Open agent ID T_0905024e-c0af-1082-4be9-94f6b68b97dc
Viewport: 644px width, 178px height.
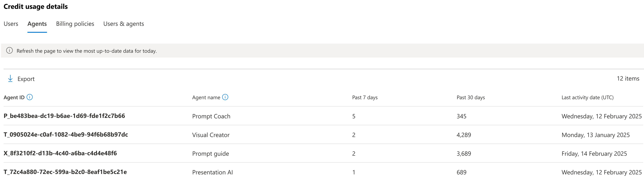66,135
